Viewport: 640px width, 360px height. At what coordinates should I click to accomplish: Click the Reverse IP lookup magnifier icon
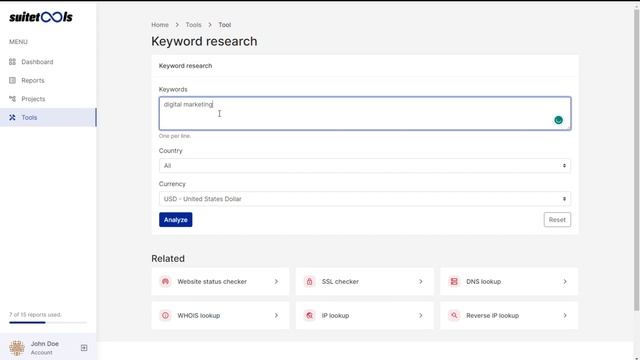coord(454,316)
